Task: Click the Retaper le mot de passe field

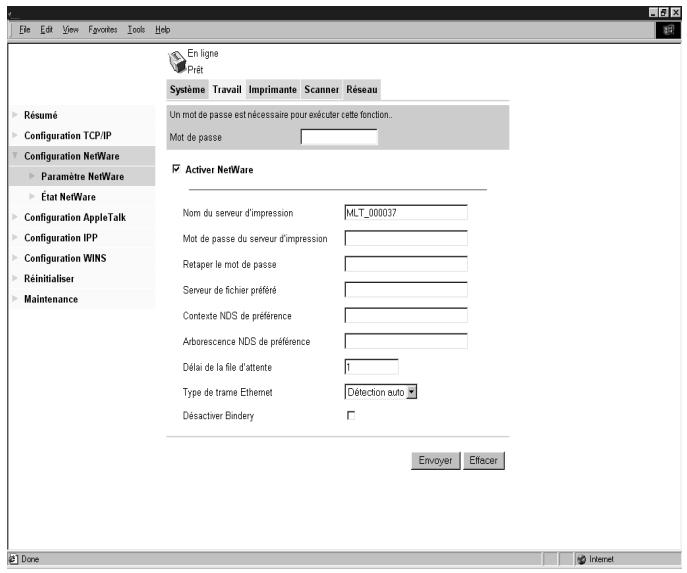Action: [x=406, y=264]
